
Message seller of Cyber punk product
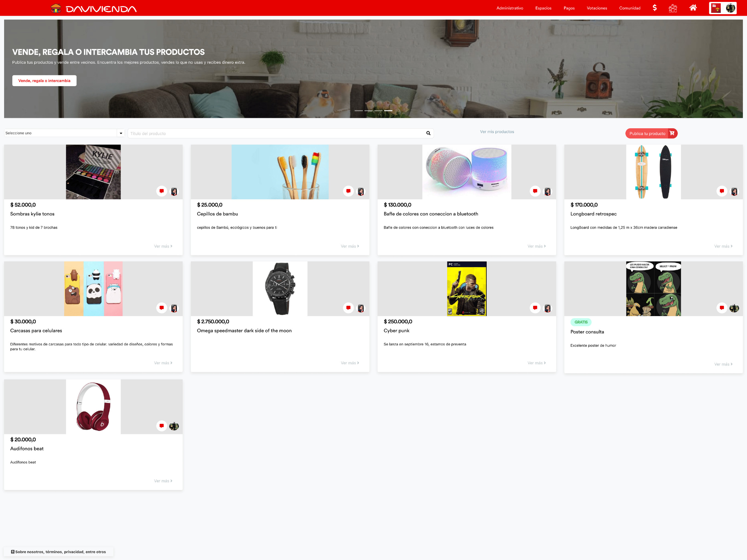(x=535, y=308)
